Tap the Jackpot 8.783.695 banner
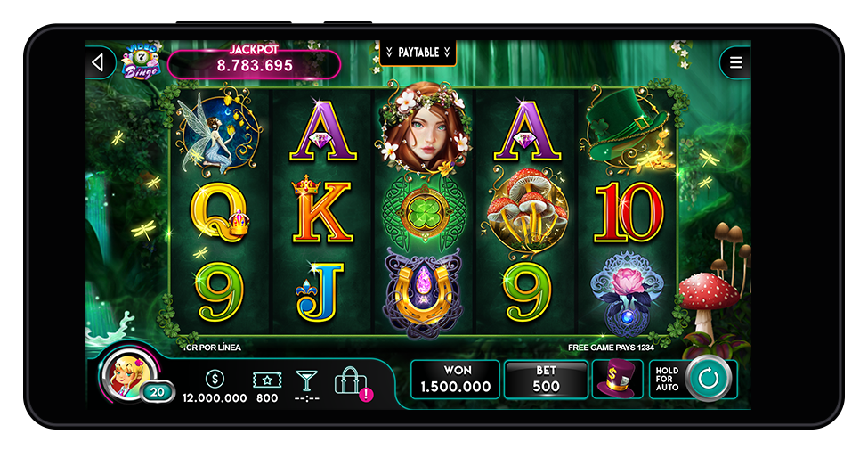The height and width of the screenshot is (450, 868). click(254, 63)
